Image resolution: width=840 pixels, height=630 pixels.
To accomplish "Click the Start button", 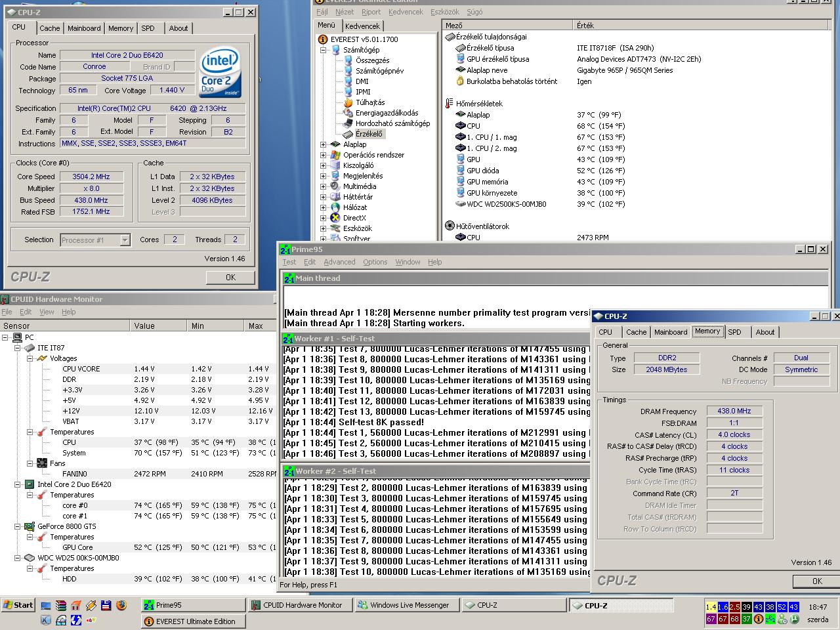I will (18, 605).
